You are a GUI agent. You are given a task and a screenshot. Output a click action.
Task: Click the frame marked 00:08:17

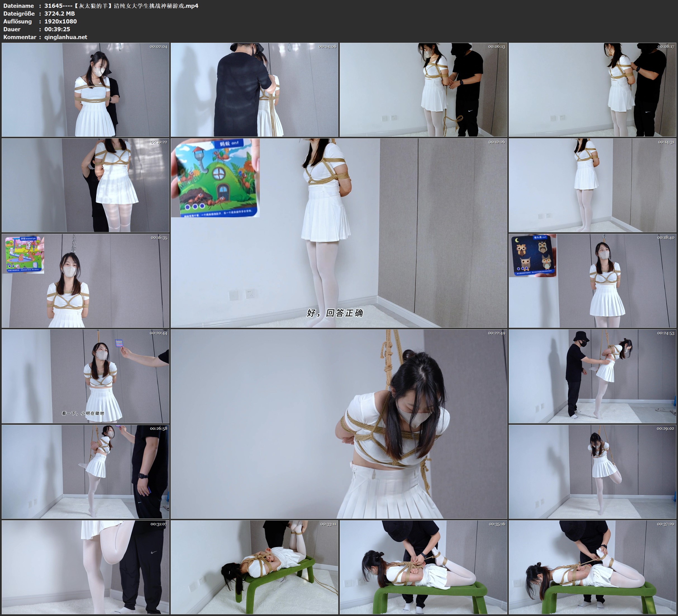(592, 90)
